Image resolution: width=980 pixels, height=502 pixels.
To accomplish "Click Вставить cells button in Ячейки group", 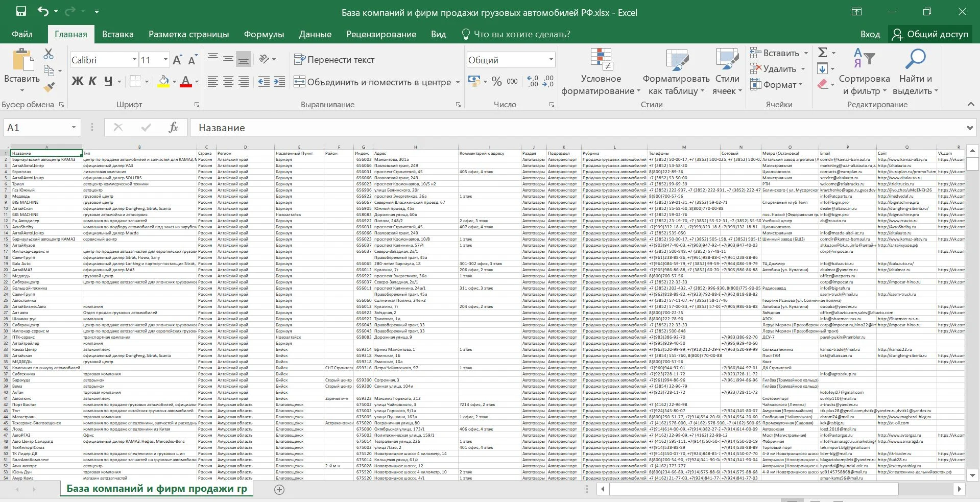I will click(775, 53).
